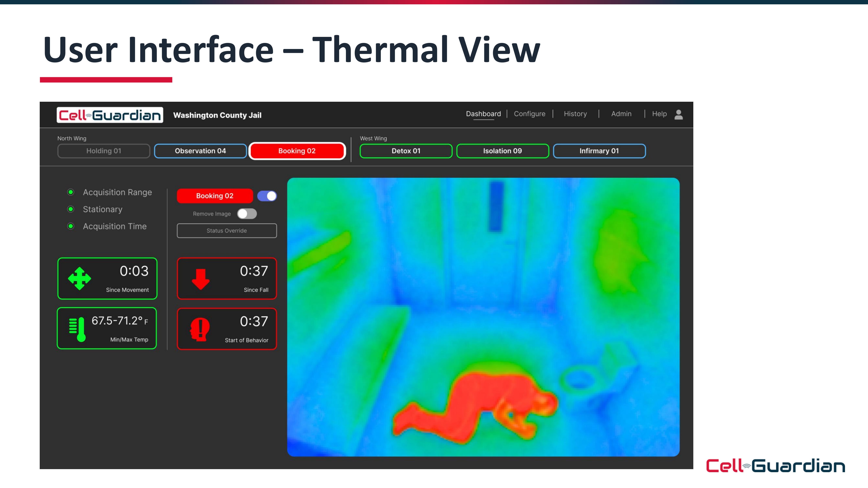The height and width of the screenshot is (488, 868).
Task: Click the thermal camera image
Action: 483,317
